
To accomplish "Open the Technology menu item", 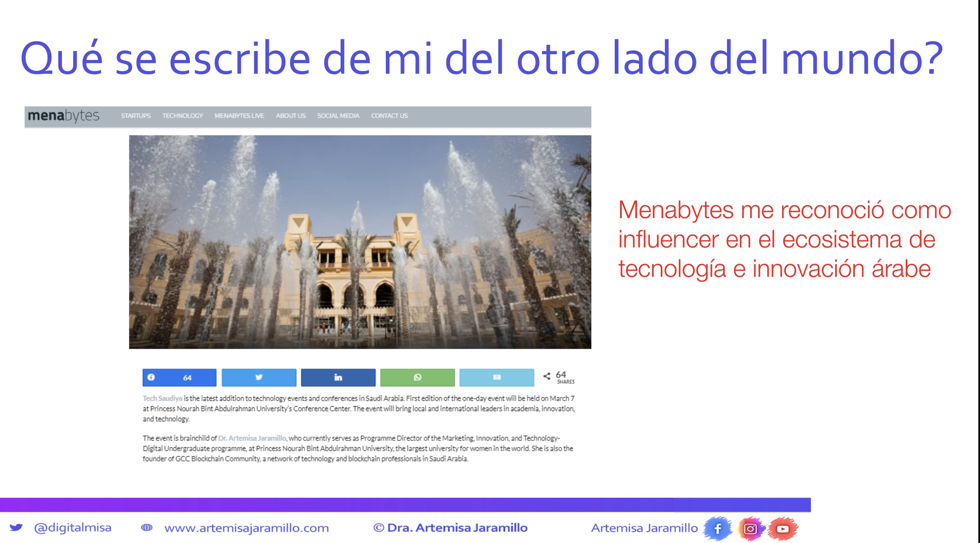I will tap(183, 116).
